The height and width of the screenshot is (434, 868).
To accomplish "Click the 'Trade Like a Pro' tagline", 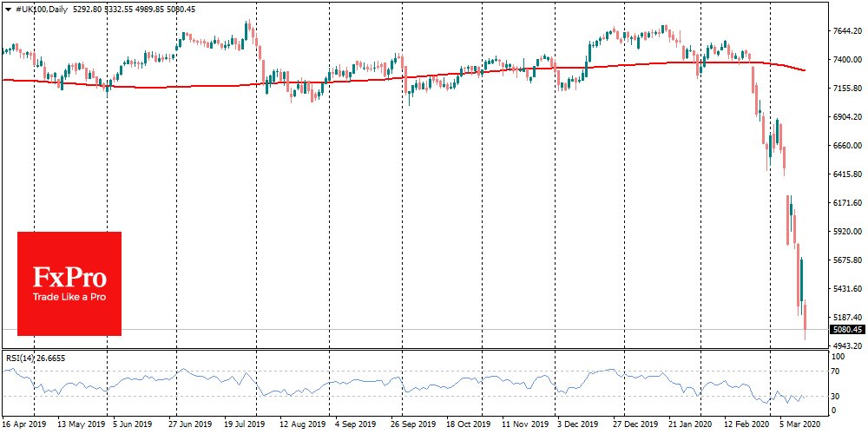I will click(69, 298).
